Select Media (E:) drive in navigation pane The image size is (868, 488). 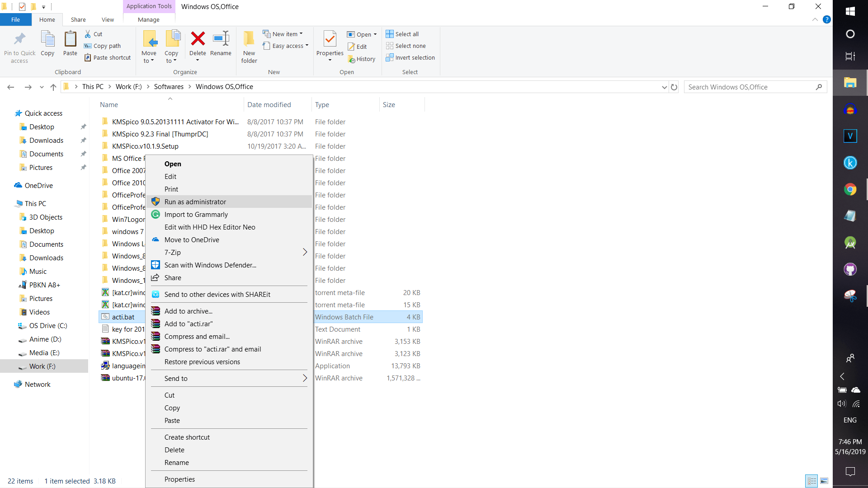[x=44, y=353]
